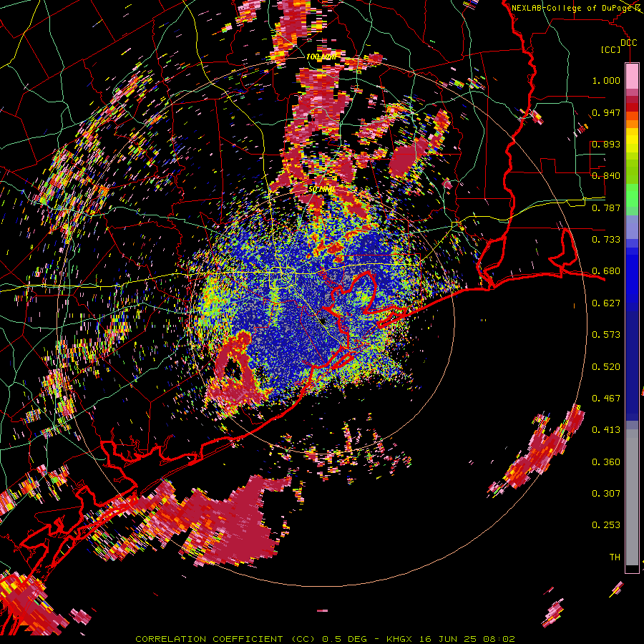Click the 0.893 scale value
Viewport: 644px width, 644px height.
point(606,144)
